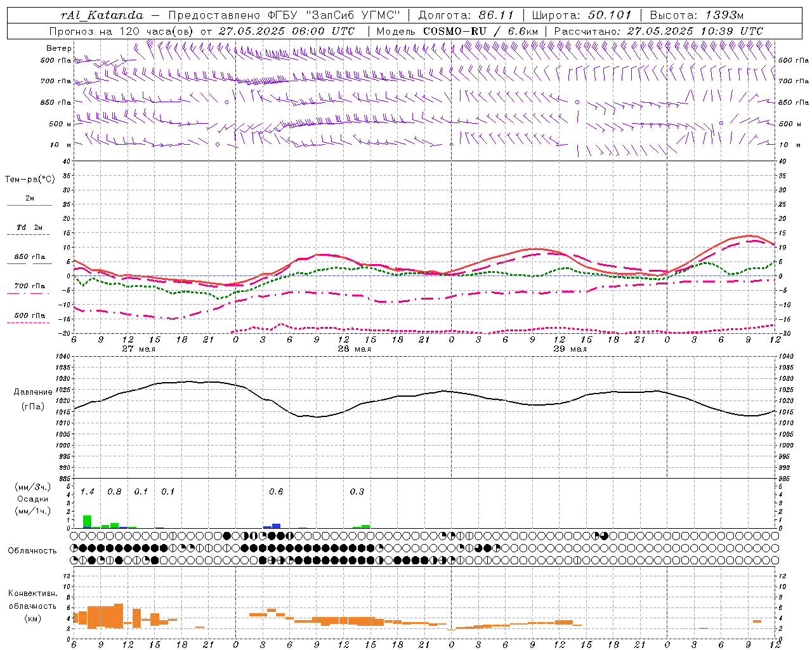The width and height of the screenshot is (812, 650).
Task: Click the Td 2м dew point legend label
Action: [x=29, y=227]
